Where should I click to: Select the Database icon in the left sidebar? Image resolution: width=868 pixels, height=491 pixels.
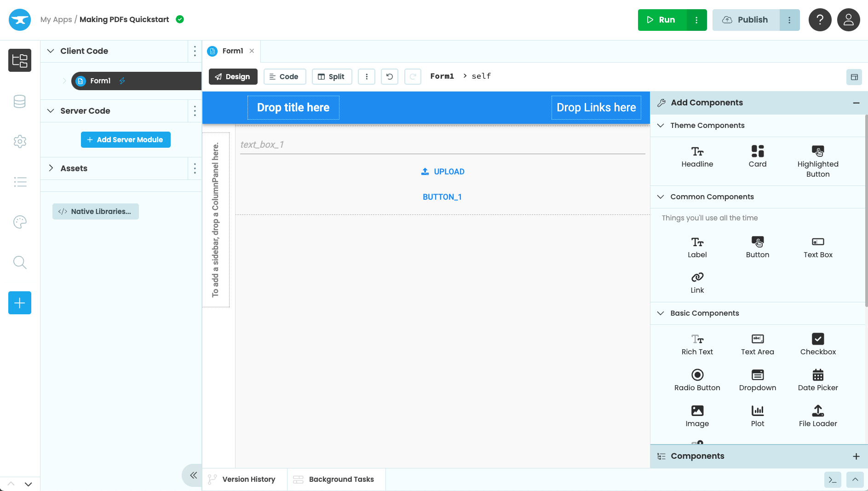(x=19, y=101)
